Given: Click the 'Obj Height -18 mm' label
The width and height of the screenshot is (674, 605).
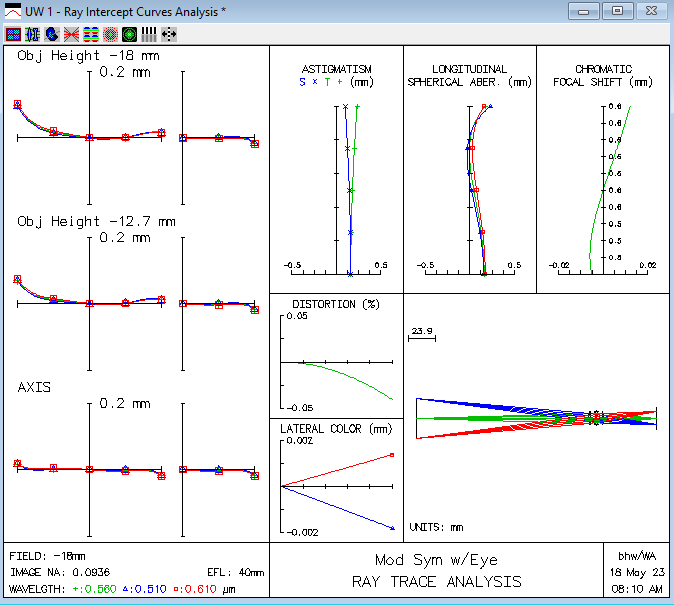Looking at the screenshot, I should 88,56.
